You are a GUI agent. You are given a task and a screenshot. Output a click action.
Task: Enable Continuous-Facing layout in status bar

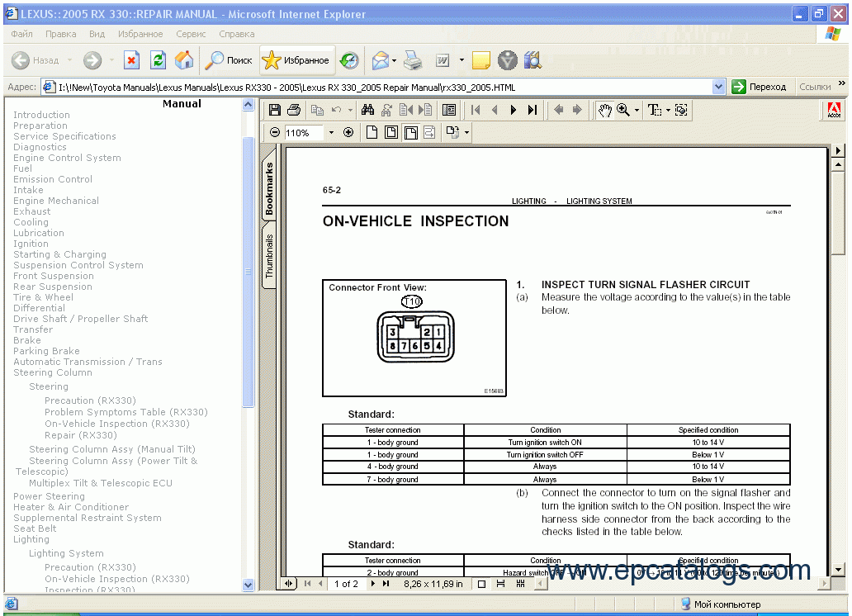click(x=521, y=584)
